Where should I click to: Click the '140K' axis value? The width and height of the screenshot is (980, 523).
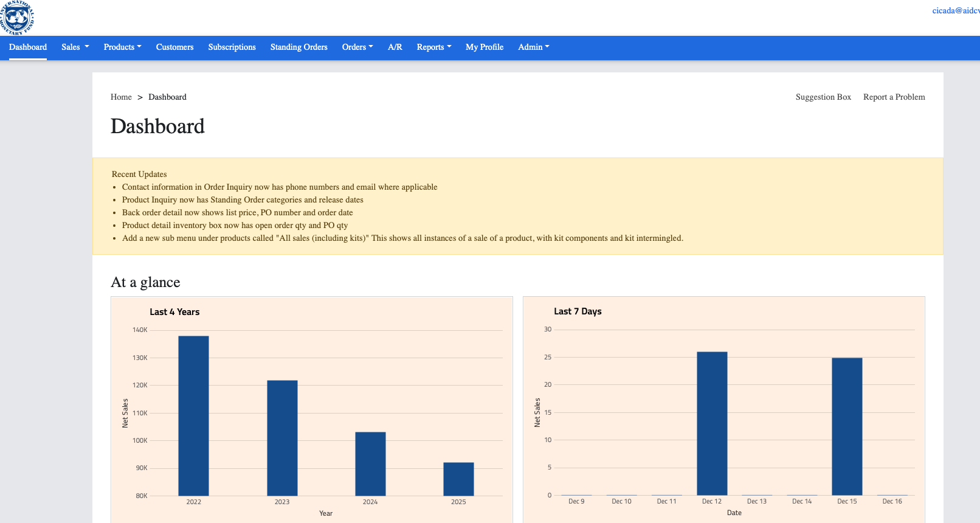point(140,330)
